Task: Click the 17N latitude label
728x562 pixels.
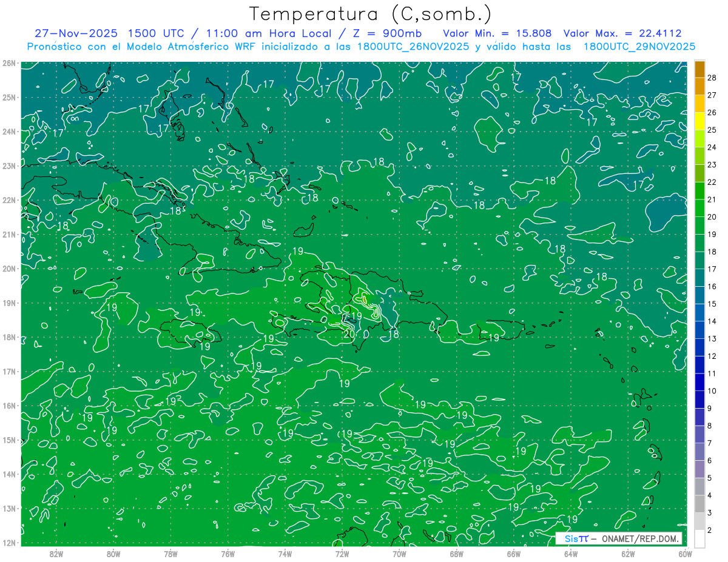Action: coord(8,372)
